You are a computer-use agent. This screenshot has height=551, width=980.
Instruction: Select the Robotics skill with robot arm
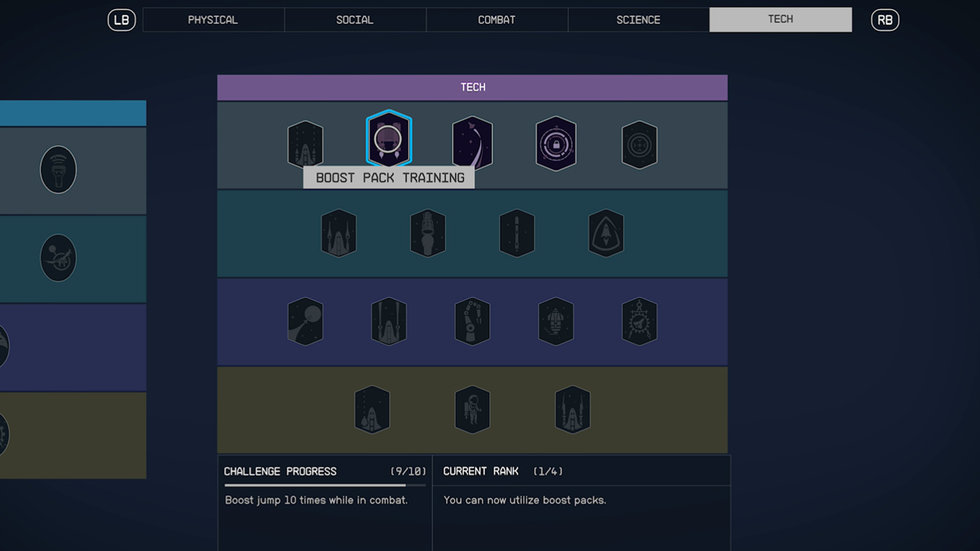click(x=473, y=321)
